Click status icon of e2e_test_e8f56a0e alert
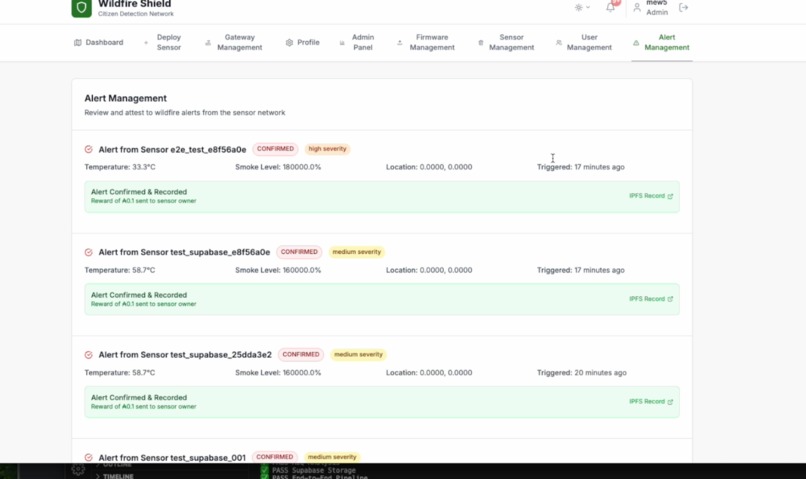Viewport: 806px width, 479px height. click(88, 150)
